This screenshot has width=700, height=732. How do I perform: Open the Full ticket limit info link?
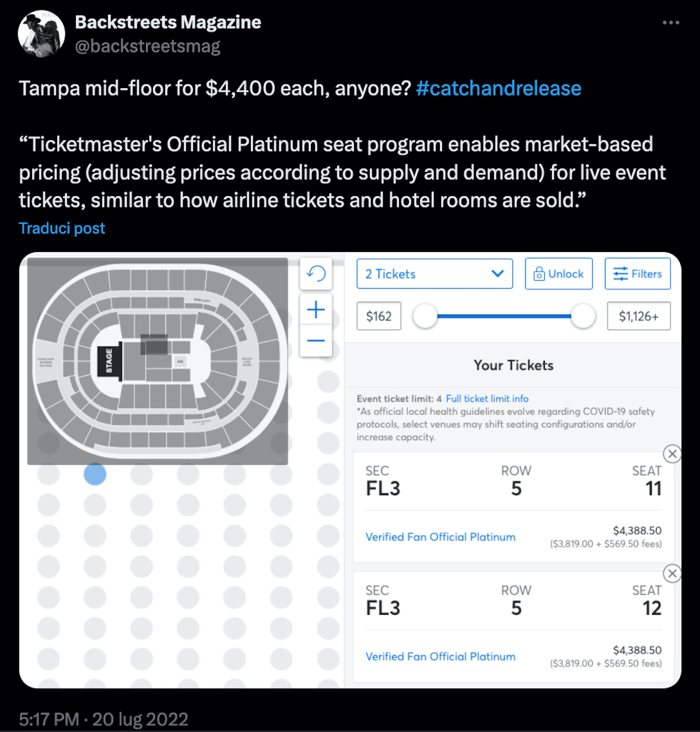(487, 399)
